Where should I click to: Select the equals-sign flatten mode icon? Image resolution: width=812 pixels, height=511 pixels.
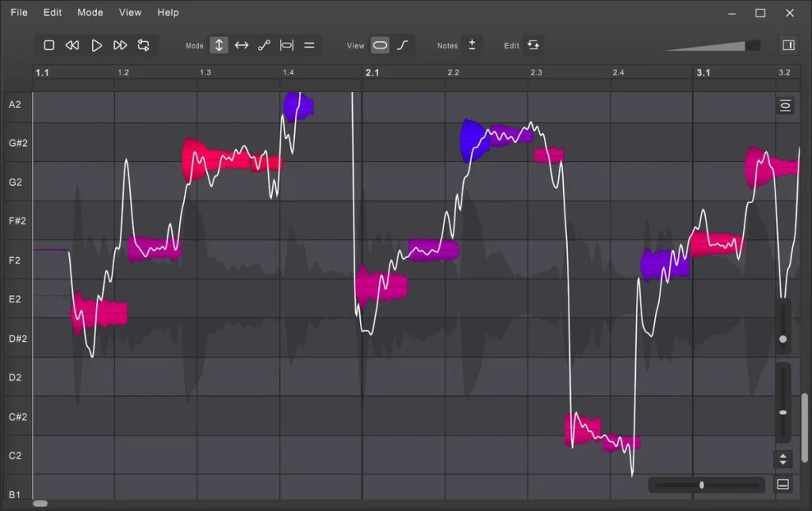[309, 45]
